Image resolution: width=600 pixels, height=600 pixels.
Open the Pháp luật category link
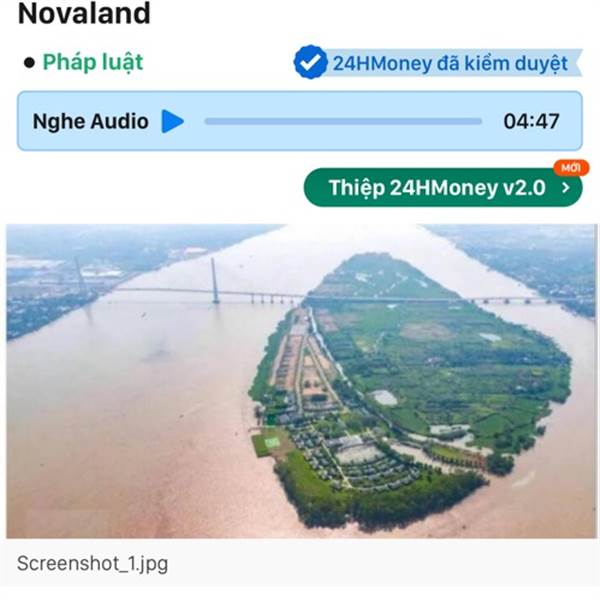[93, 62]
